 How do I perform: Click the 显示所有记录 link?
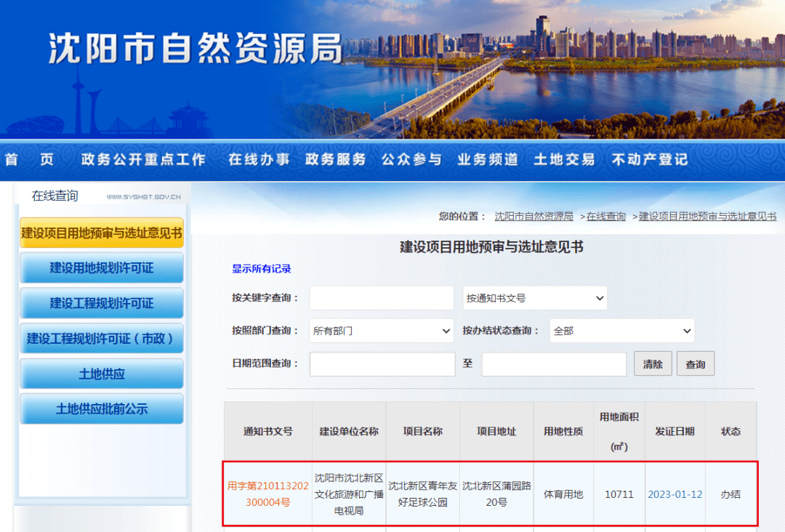(262, 269)
